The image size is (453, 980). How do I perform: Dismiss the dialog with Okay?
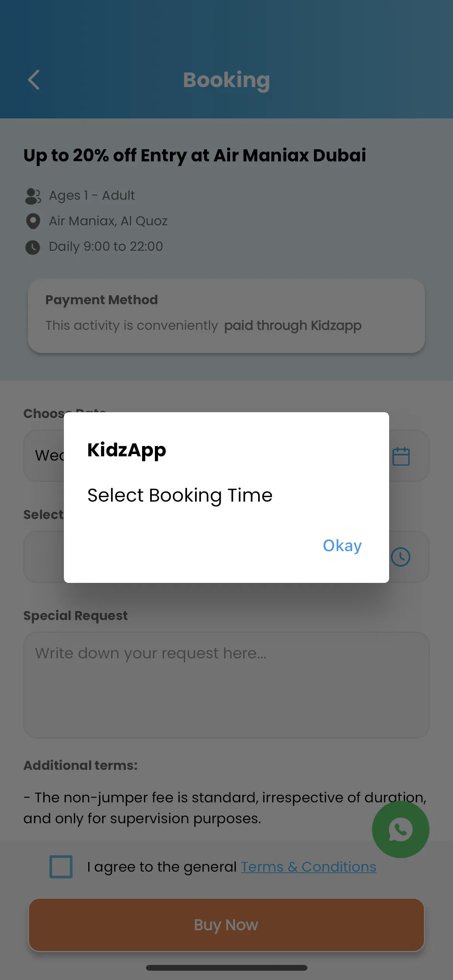click(342, 545)
